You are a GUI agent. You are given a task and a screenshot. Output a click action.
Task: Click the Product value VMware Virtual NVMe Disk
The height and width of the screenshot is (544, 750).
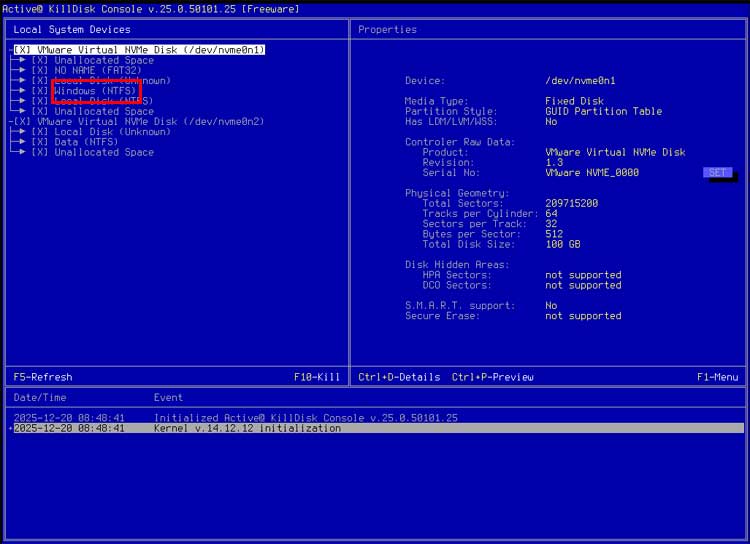coord(615,152)
